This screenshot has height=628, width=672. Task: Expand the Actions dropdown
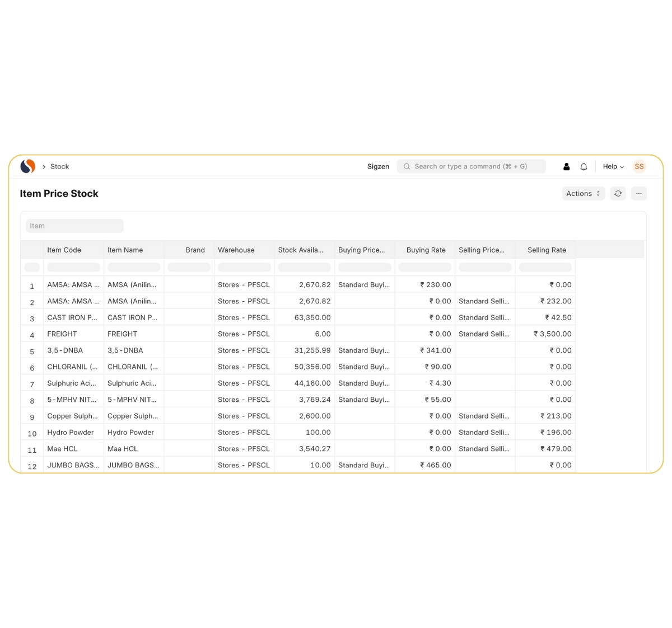(x=583, y=194)
